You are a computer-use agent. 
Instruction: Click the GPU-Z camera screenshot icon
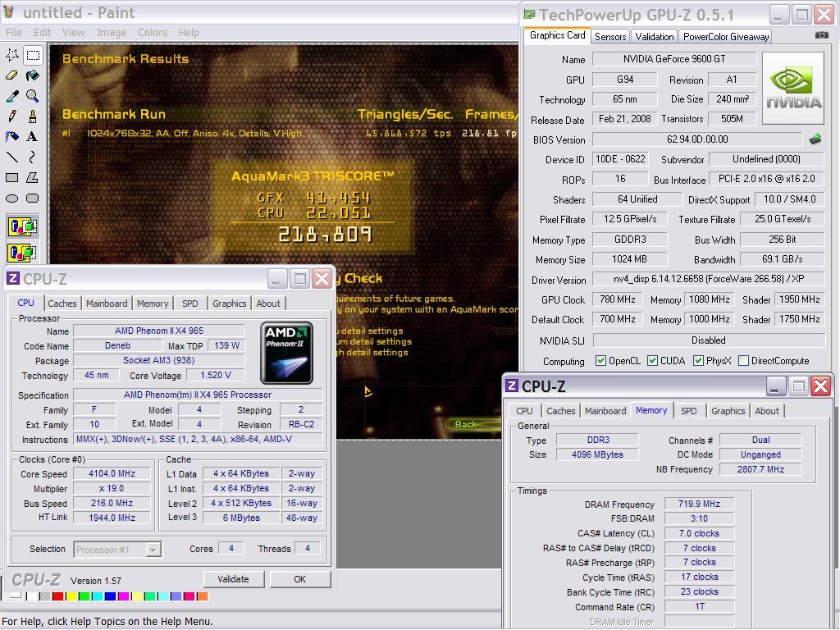point(821,35)
